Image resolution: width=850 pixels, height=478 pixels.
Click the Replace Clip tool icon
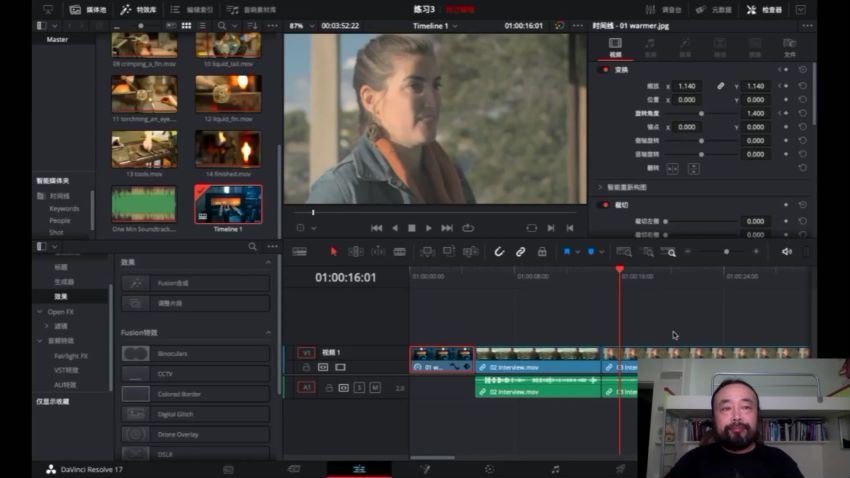[x=471, y=251]
